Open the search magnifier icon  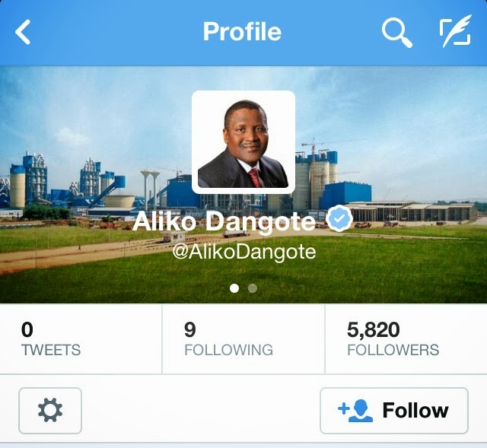(x=396, y=33)
